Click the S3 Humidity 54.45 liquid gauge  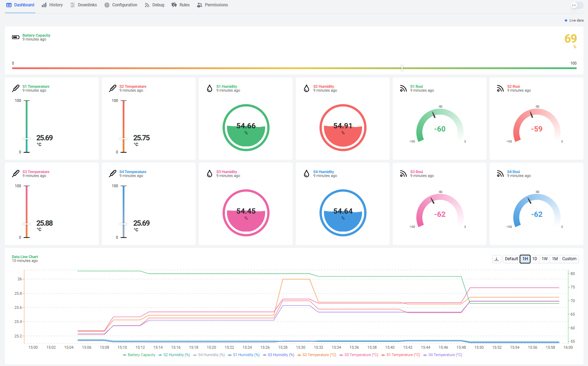tap(246, 213)
